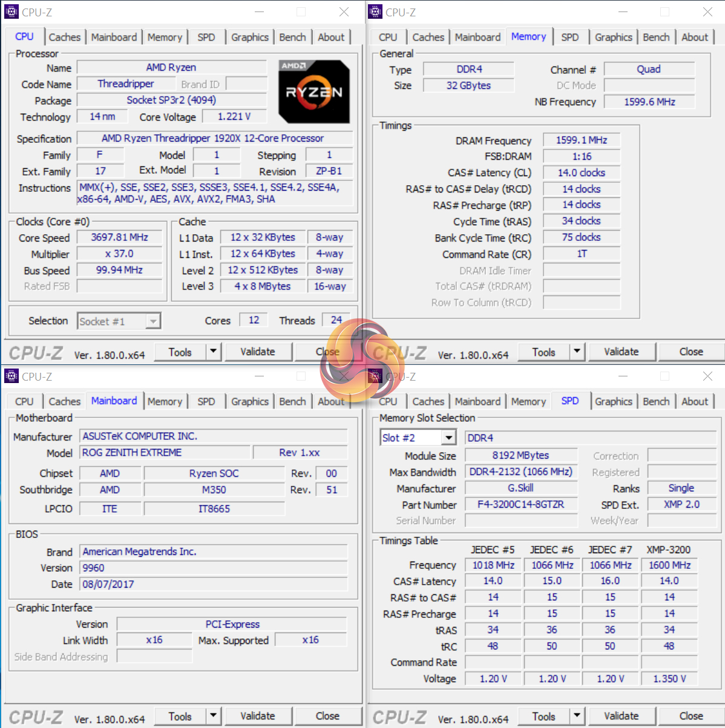Open the Slot #2 memory slot dropdown
The image size is (725, 728).
click(x=448, y=438)
